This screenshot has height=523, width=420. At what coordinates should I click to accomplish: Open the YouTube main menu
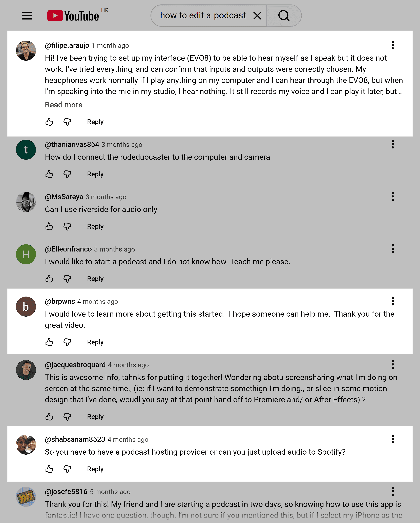coord(27,15)
